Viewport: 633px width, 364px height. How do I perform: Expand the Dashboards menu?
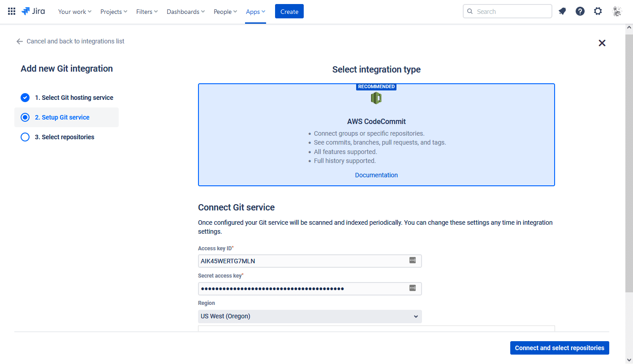coord(186,12)
